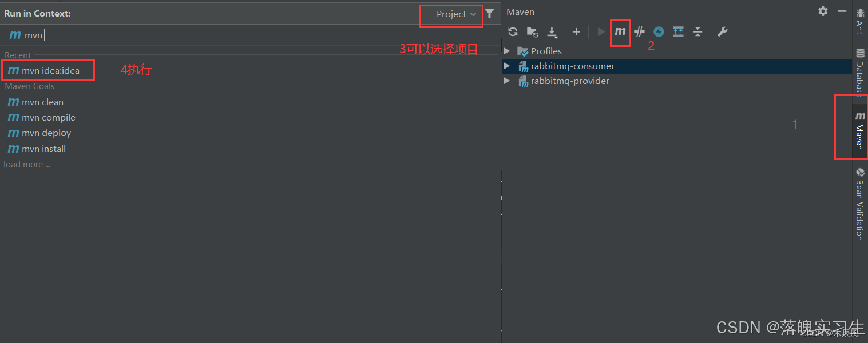Click the Run Maven Build play icon

[601, 32]
